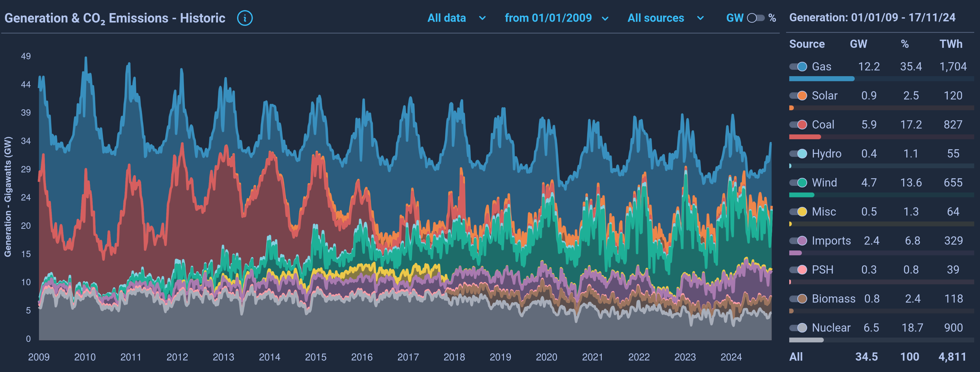The image size is (980, 372).
Task: Toggle the Solar source switch off
Action: (x=798, y=95)
